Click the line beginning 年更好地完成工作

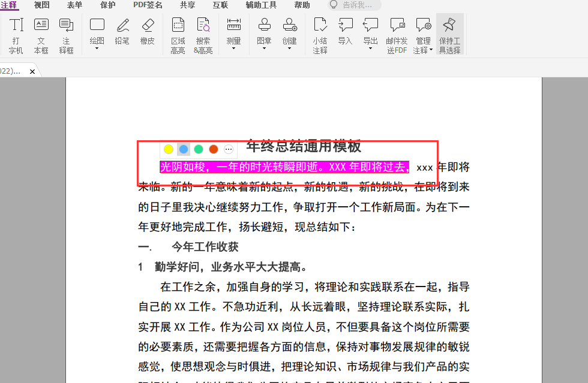(247, 227)
